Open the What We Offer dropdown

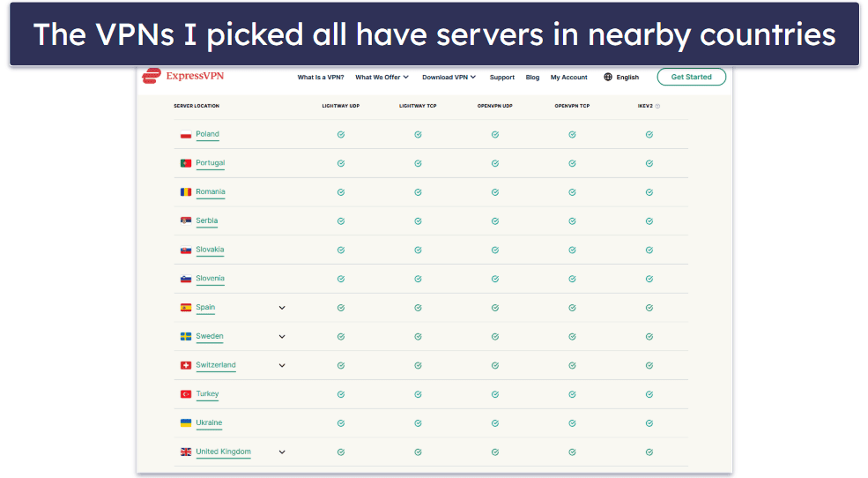tap(382, 77)
